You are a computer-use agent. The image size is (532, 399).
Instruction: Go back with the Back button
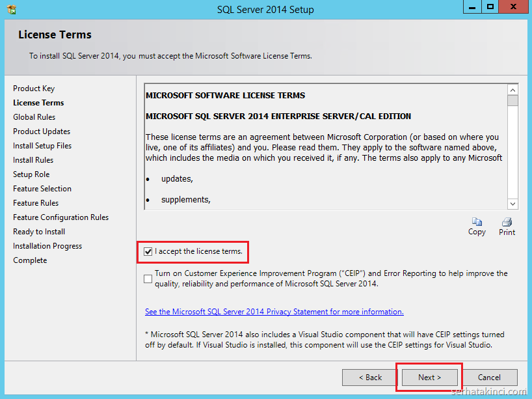point(370,377)
